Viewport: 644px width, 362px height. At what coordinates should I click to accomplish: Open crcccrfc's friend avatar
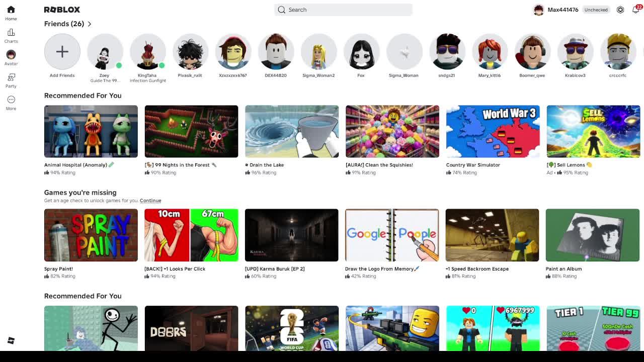tap(618, 52)
